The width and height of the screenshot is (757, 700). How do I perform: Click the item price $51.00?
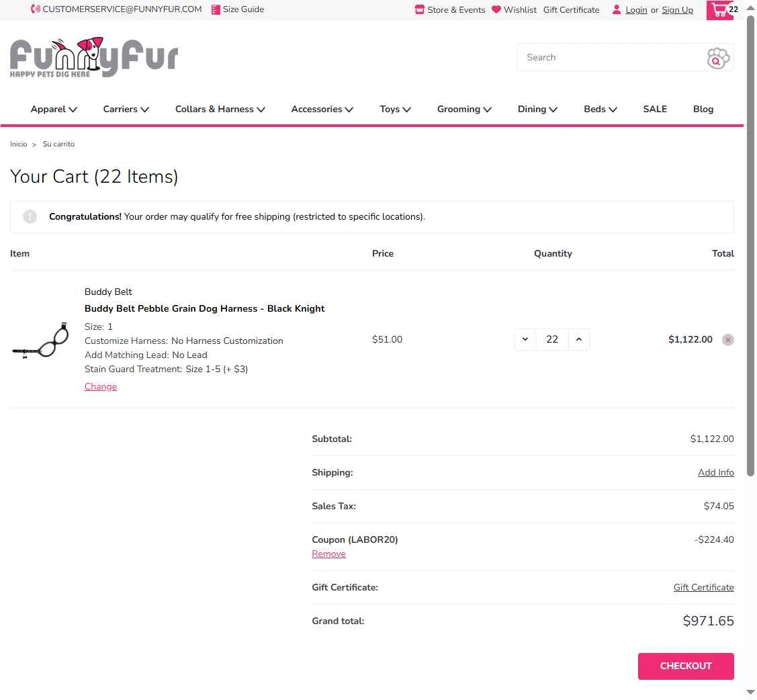click(x=387, y=339)
